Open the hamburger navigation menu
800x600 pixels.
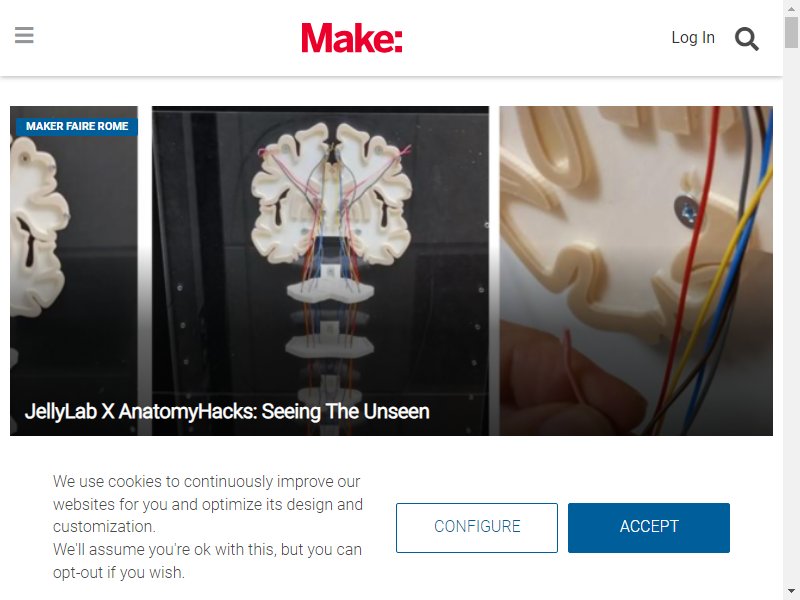[x=24, y=35]
